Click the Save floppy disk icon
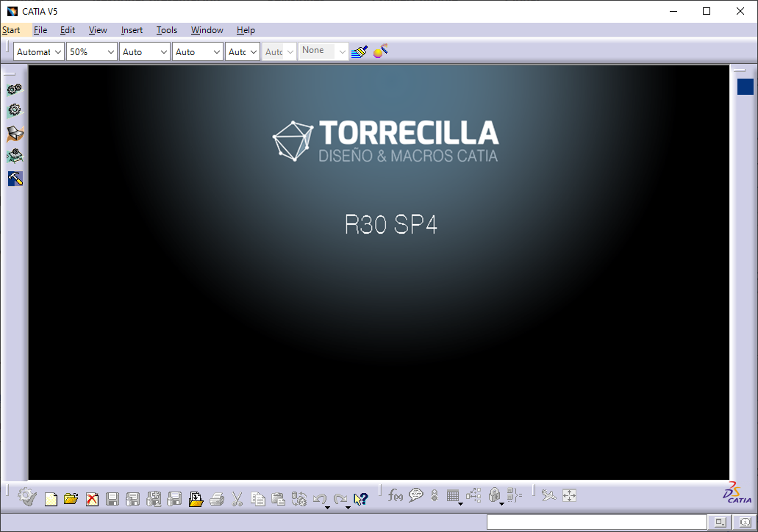The width and height of the screenshot is (758, 532). click(112, 499)
